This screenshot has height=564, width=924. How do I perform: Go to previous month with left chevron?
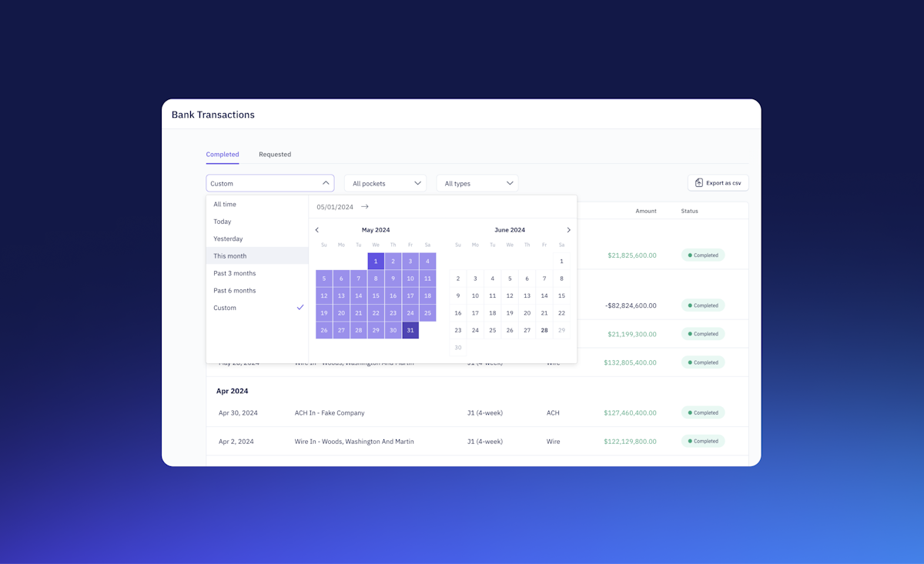coord(316,229)
